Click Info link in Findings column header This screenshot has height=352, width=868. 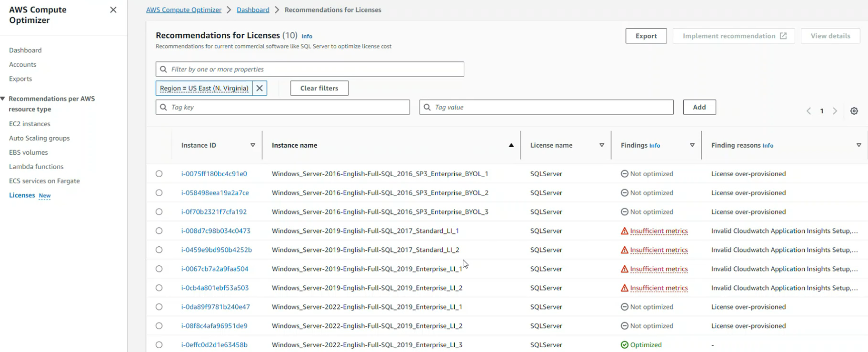[x=655, y=146]
